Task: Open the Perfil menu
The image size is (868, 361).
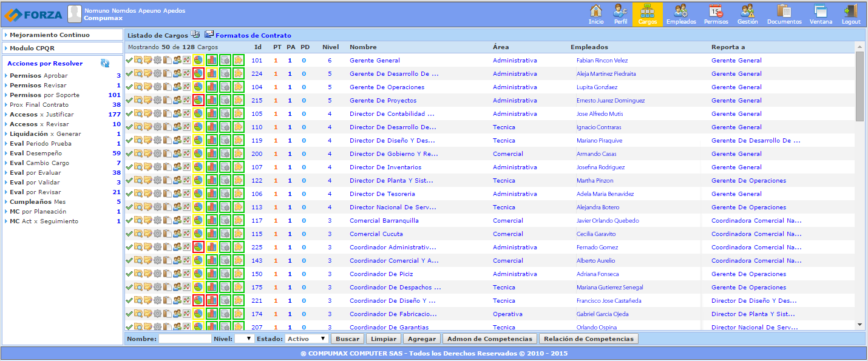Action: (x=620, y=15)
